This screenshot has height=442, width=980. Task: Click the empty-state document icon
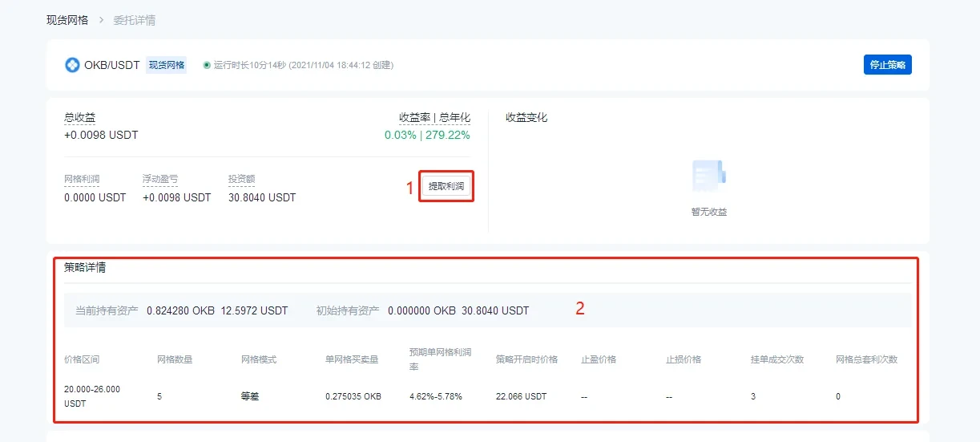pos(708,176)
